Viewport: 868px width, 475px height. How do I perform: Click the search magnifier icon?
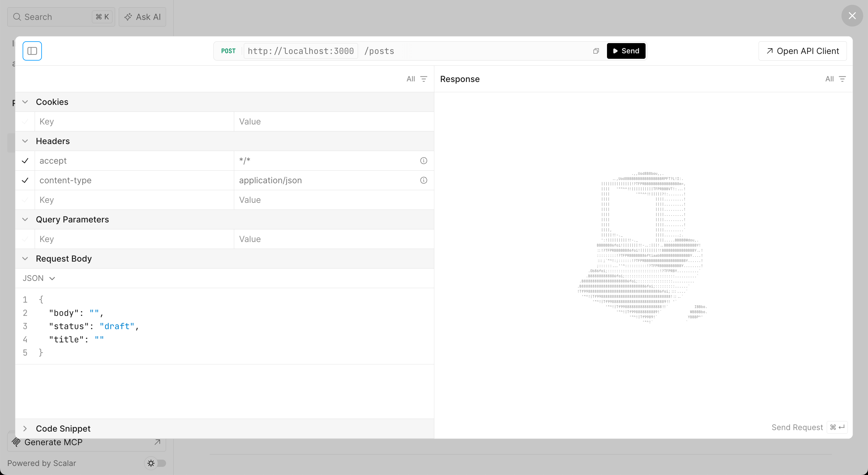(x=17, y=17)
